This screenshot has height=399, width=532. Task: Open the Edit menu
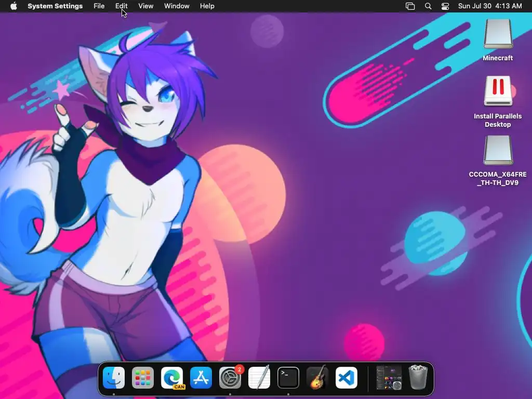click(122, 6)
